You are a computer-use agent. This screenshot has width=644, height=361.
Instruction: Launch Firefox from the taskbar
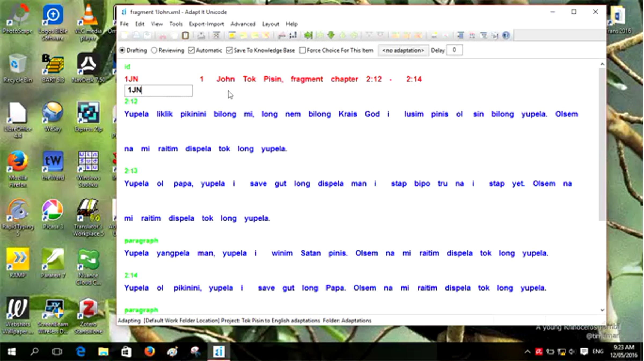pos(149,352)
